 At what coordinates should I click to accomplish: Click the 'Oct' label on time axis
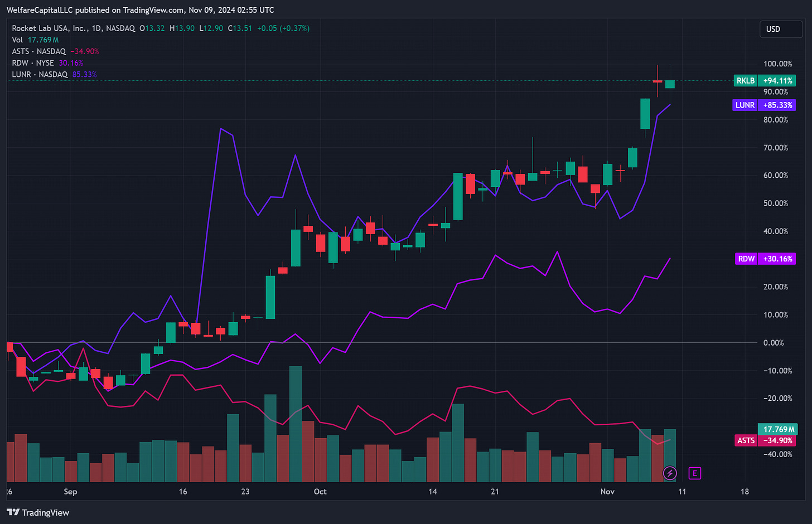(320, 491)
